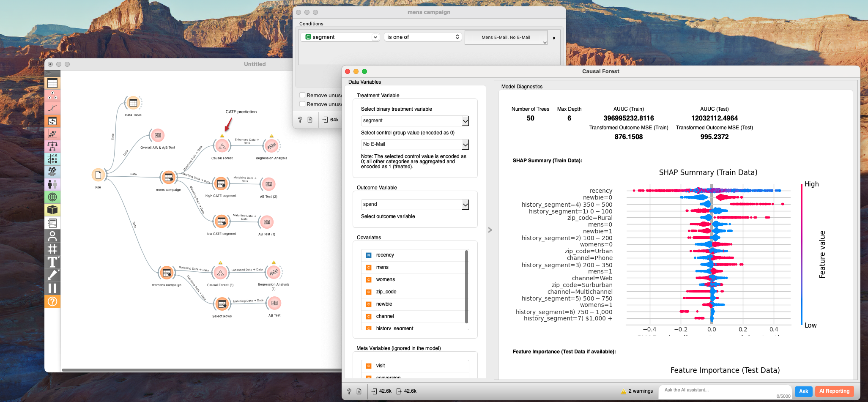This screenshot has width=868, height=402.
Task: Remove the segment condition with the x button
Action: (x=554, y=38)
